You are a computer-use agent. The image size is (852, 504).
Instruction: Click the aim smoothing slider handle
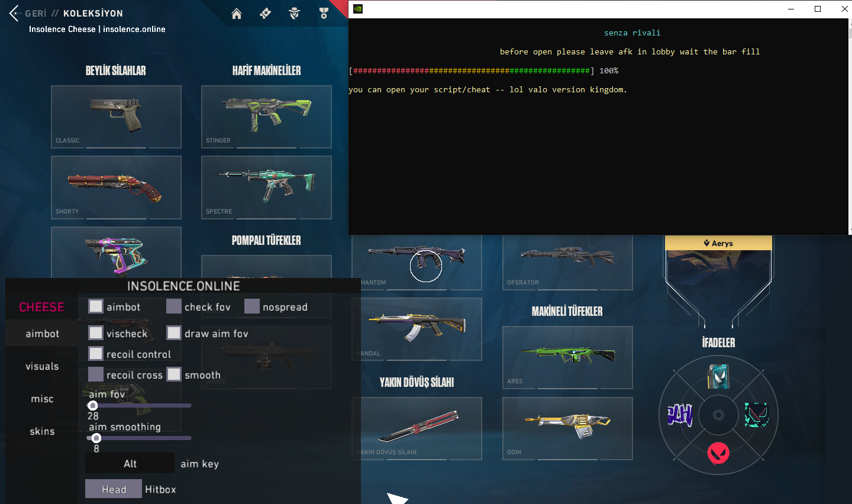click(96, 438)
